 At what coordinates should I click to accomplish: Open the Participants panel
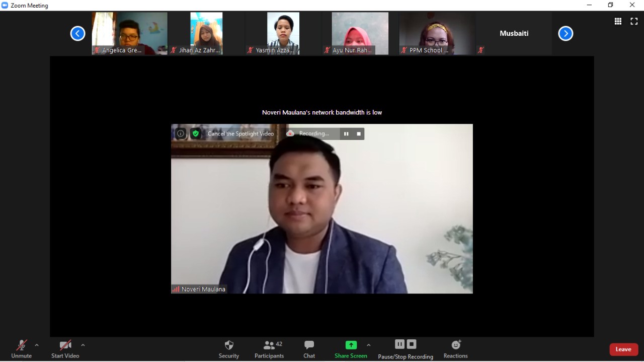tap(269, 349)
